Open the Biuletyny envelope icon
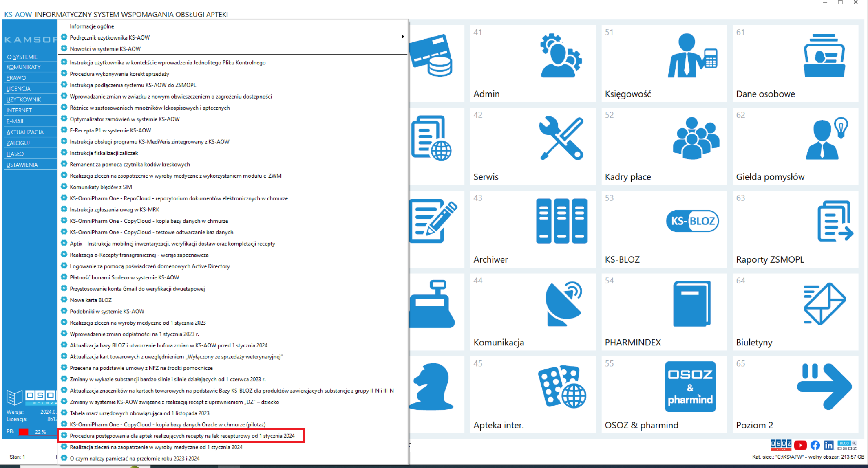This screenshot has width=868, height=468. tap(824, 304)
